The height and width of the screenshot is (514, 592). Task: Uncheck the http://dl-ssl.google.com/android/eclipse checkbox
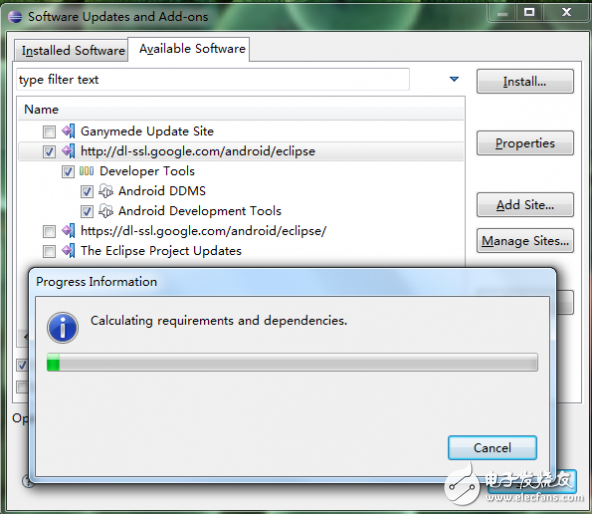coord(49,152)
